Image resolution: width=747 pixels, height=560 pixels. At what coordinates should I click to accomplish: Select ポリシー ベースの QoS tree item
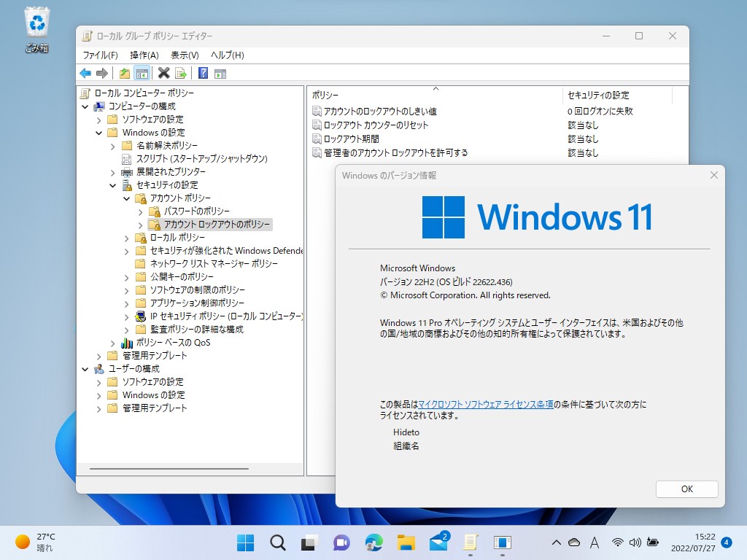pos(173,343)
